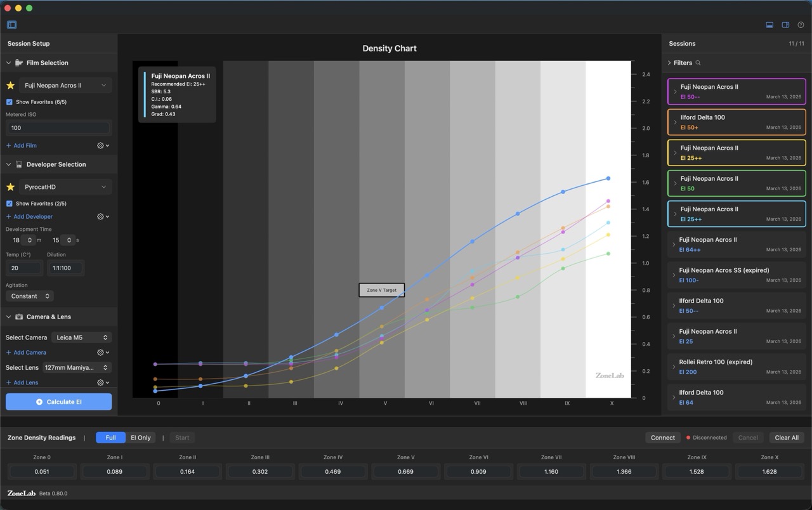This screenshot has width=812, height=510.
Task: Click the Zone V Target chart label
Action: coord(381,290)
